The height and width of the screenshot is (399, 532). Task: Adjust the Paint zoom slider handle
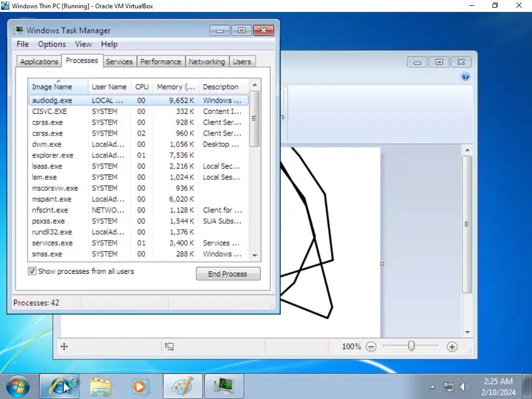[x=411, y=346]
